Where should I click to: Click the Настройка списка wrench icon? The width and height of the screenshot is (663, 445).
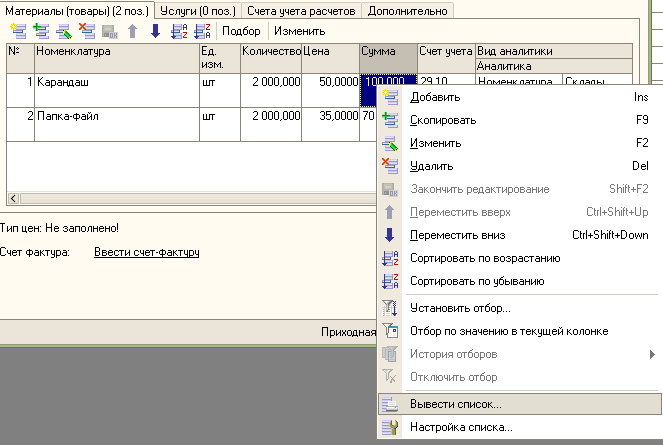pos(390,427)
